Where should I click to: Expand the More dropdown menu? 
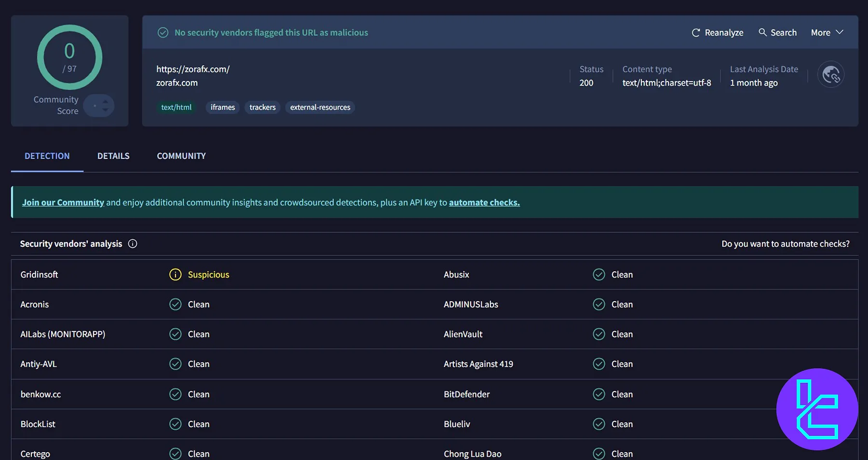827,33
